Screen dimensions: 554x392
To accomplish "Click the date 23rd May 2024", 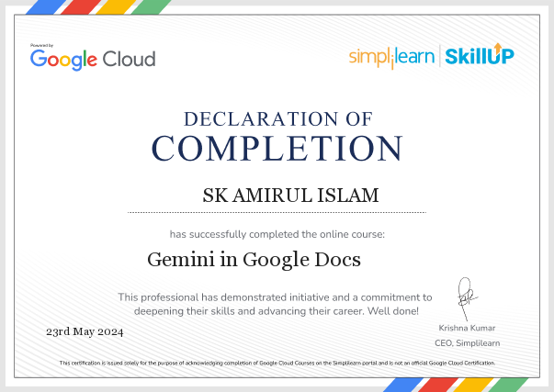I will coord(84,331).
